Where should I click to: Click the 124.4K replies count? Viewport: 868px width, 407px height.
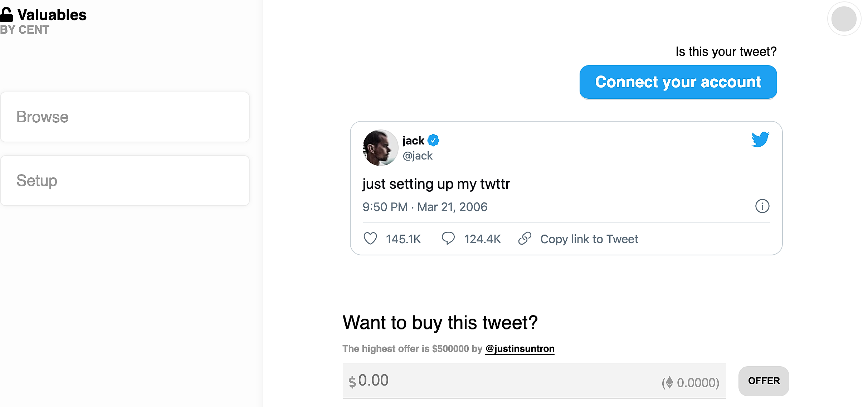click(x=482, y=239)
